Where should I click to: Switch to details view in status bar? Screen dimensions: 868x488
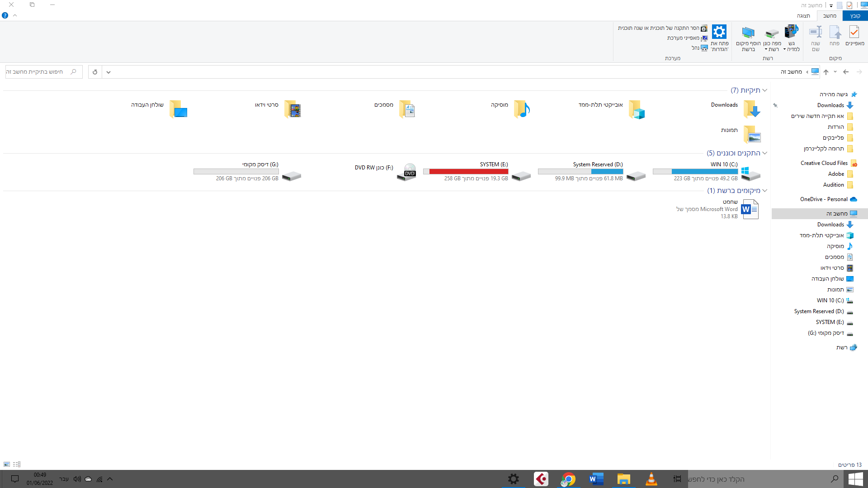17,465
